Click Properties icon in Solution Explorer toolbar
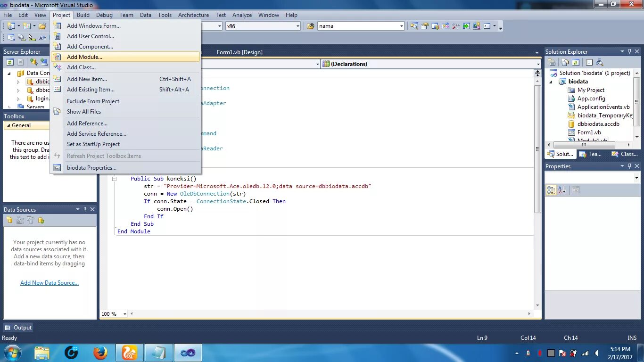The height and width of the screenshot is (362, 644). coord(551,62)
